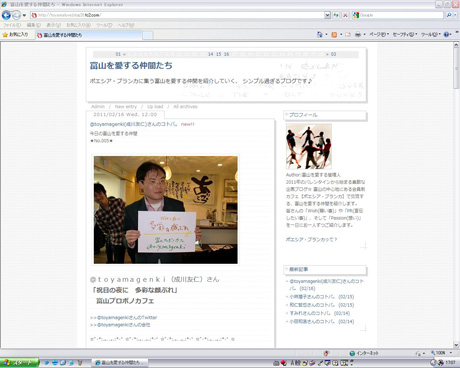Image resolution: width=460 pixels, height=368 pixels.
Task: Open blog title 富山を愛する仲間たち link
Action: (x=131, y=65)
